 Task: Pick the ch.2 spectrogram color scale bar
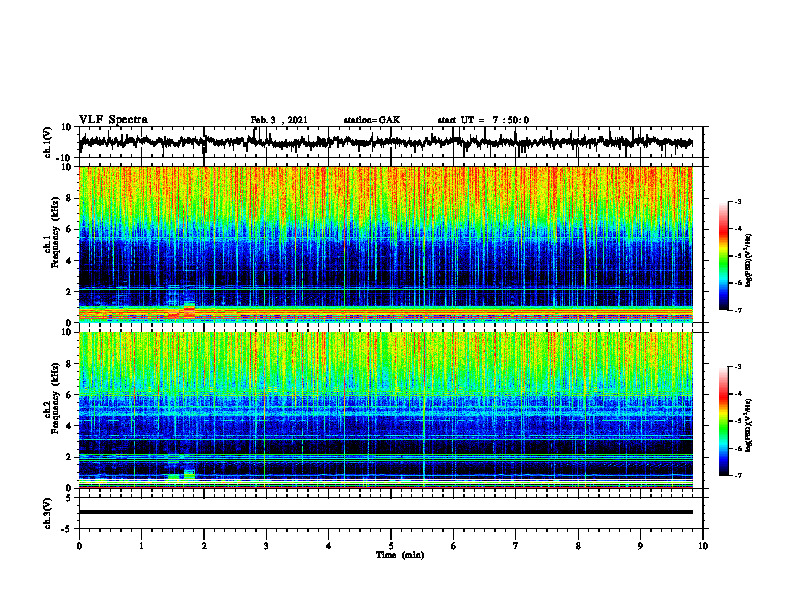[724, 421]
